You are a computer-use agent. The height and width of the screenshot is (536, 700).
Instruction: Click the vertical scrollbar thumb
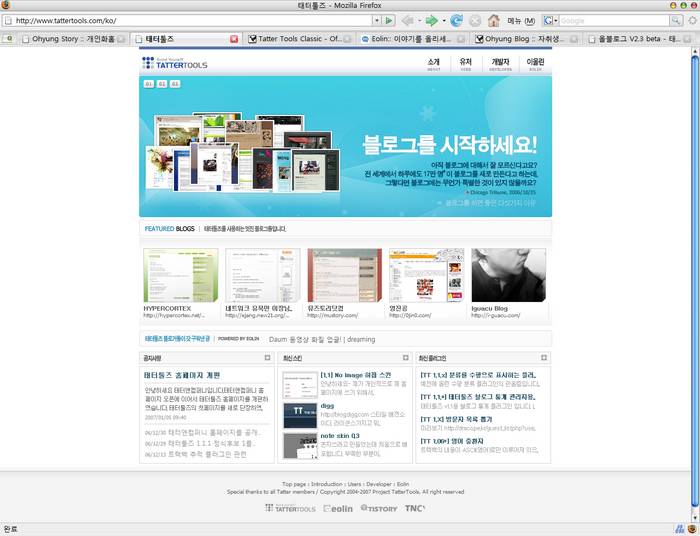[x=695, y=281]
